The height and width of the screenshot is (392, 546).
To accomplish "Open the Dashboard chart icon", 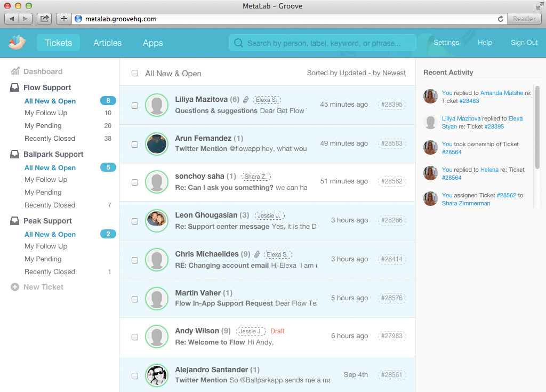I will pos(15,71).
